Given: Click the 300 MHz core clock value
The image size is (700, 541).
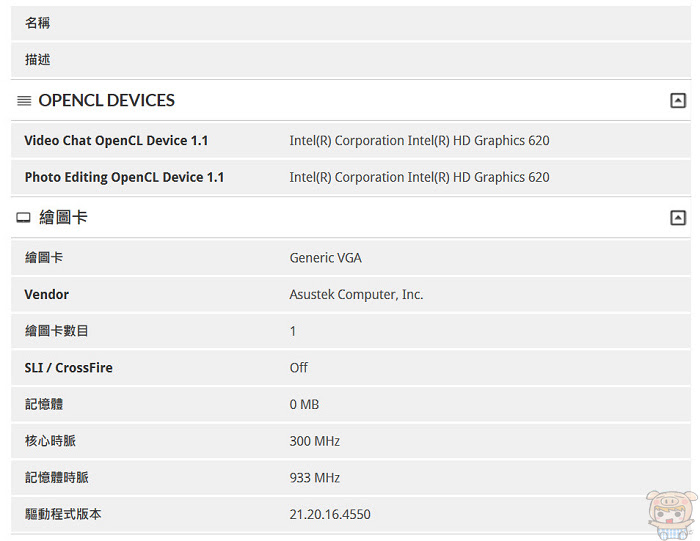Looking at the screenshot, I should pyautogui.click(x=314, y=441).
